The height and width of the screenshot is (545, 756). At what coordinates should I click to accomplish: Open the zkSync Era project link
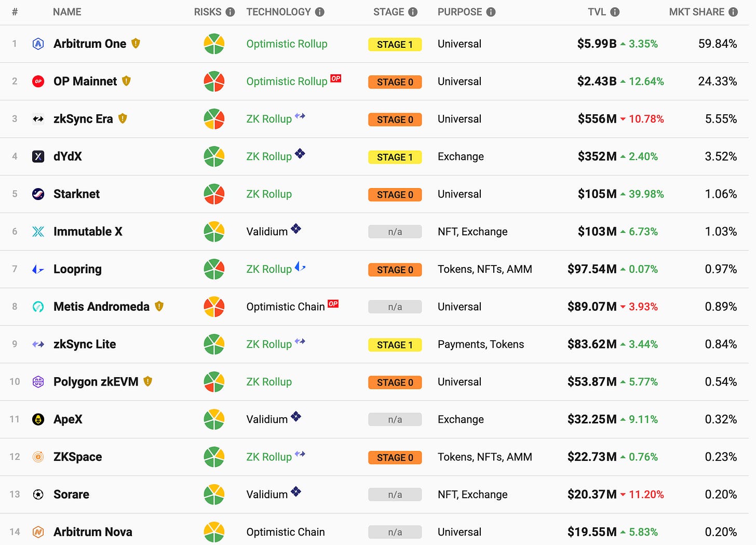(83, 119)
